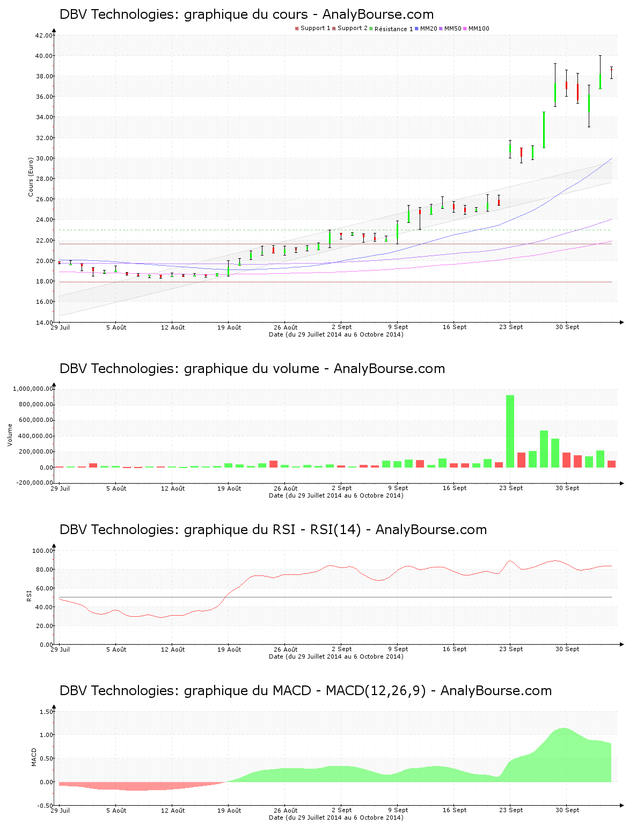Click the tallest green volume bar at 23 Sept
Screen dimensions: 644x832
coord(510,431)
